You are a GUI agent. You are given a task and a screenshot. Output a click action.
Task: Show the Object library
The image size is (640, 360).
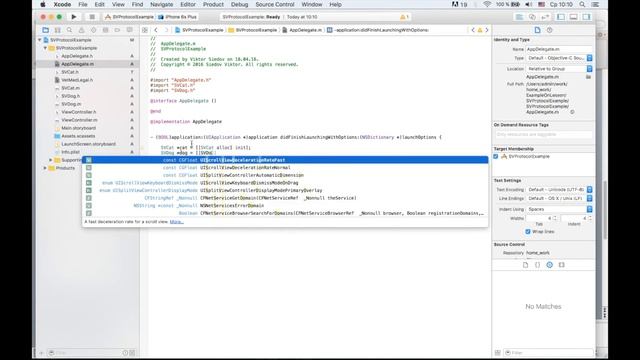tap(549, 265)
